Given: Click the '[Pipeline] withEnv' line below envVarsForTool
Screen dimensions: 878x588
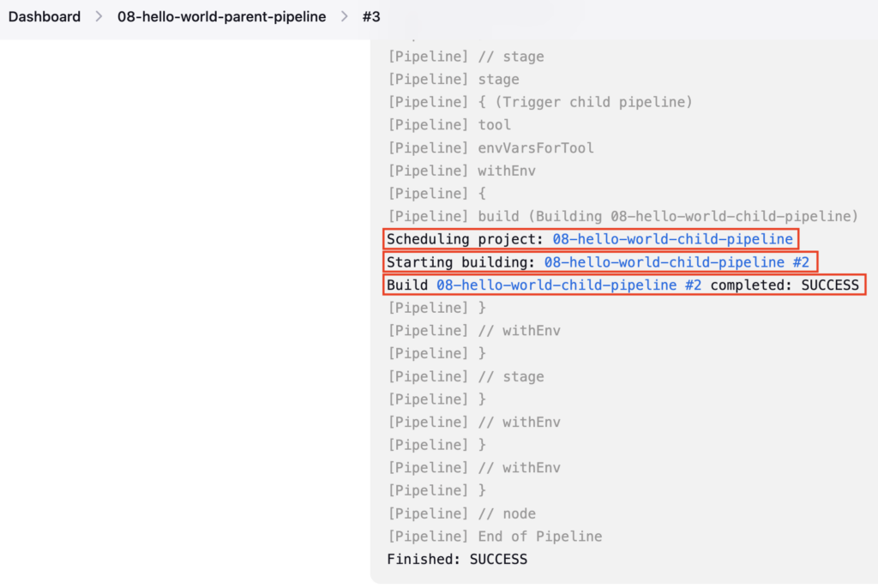Looking at the screenshot, I should tap(462, 171).
